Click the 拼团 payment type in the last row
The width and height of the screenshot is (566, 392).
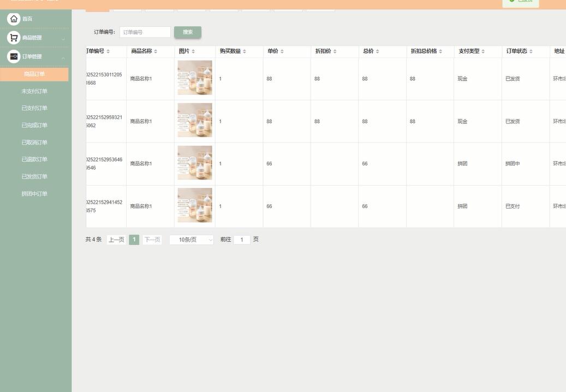coord(462,206)
